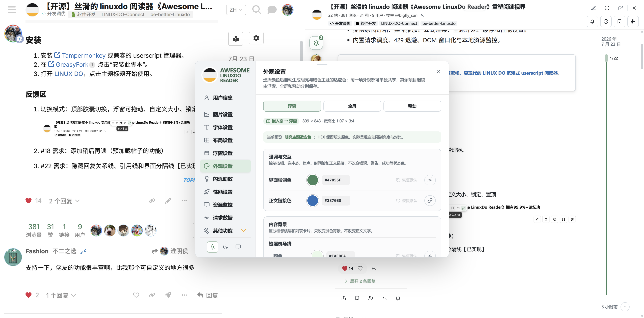The image size is (644, 318).
Task: Expand 其他功能 section chevron
Action: point(243,230)
